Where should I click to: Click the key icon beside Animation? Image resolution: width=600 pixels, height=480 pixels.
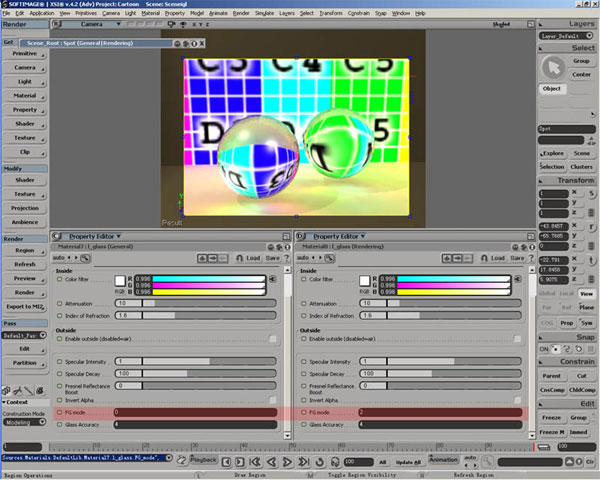487,462
